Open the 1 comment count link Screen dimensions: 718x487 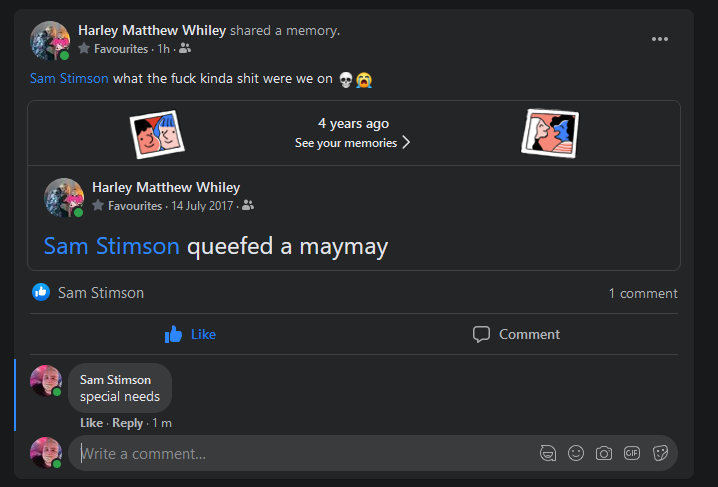point(642,293)
